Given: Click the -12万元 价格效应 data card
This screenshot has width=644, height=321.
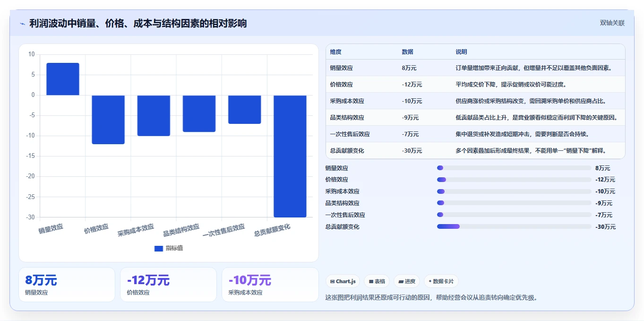Looking at the screenshot, I should point(168,285).
